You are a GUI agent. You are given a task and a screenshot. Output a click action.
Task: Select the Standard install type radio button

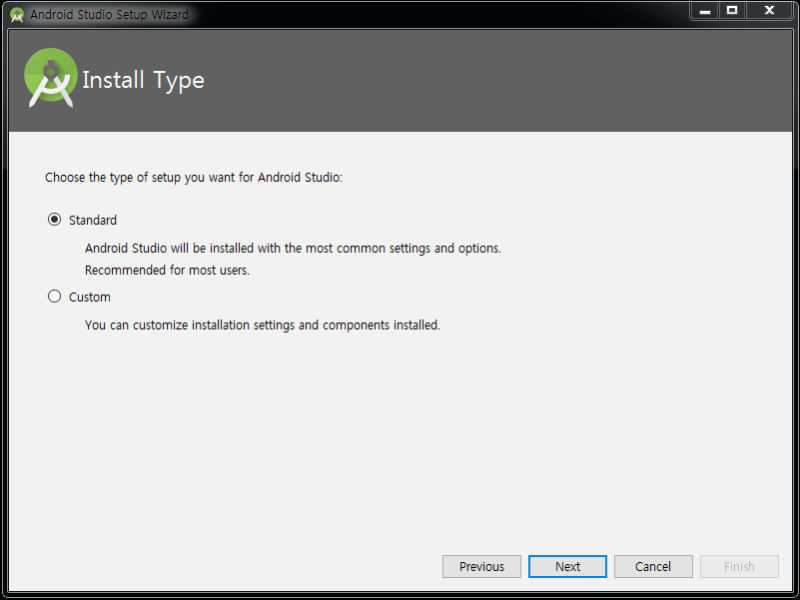[55, 220]
